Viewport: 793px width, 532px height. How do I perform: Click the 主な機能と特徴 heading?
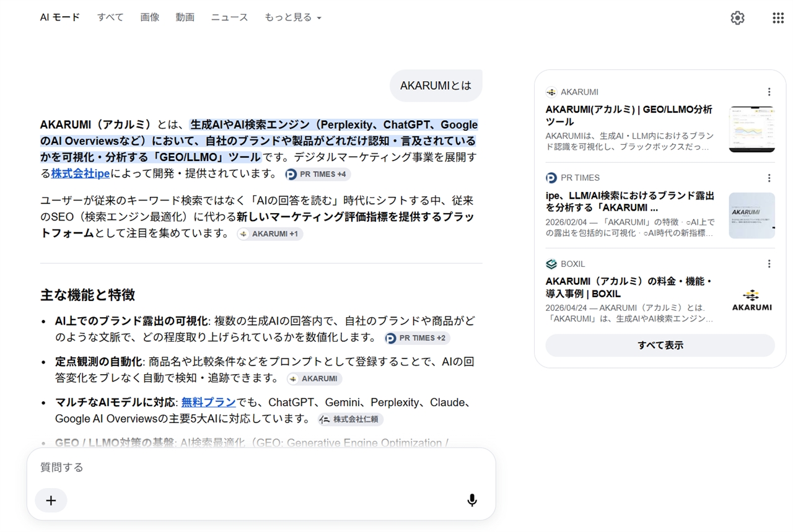87,295
